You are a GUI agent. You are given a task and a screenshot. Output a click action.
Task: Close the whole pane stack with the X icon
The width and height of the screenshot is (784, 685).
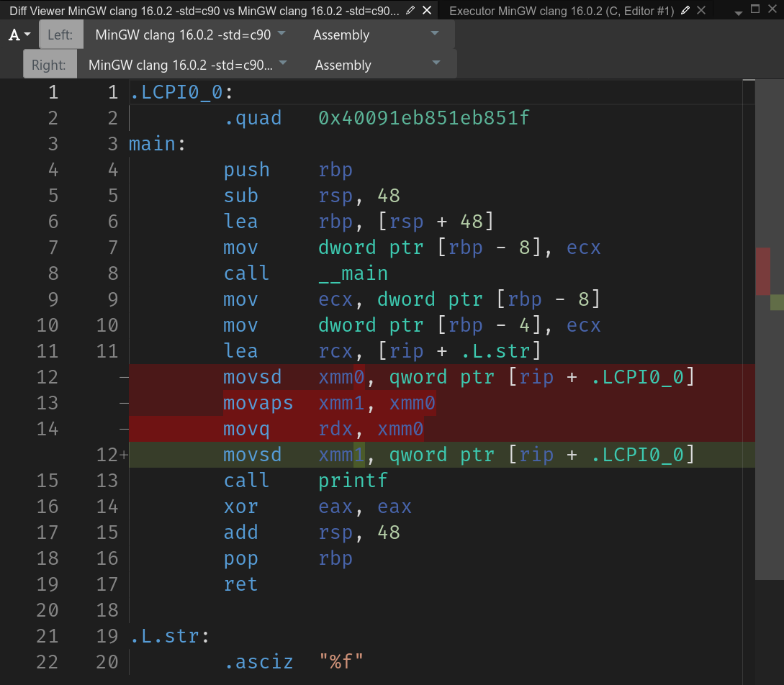772,10
